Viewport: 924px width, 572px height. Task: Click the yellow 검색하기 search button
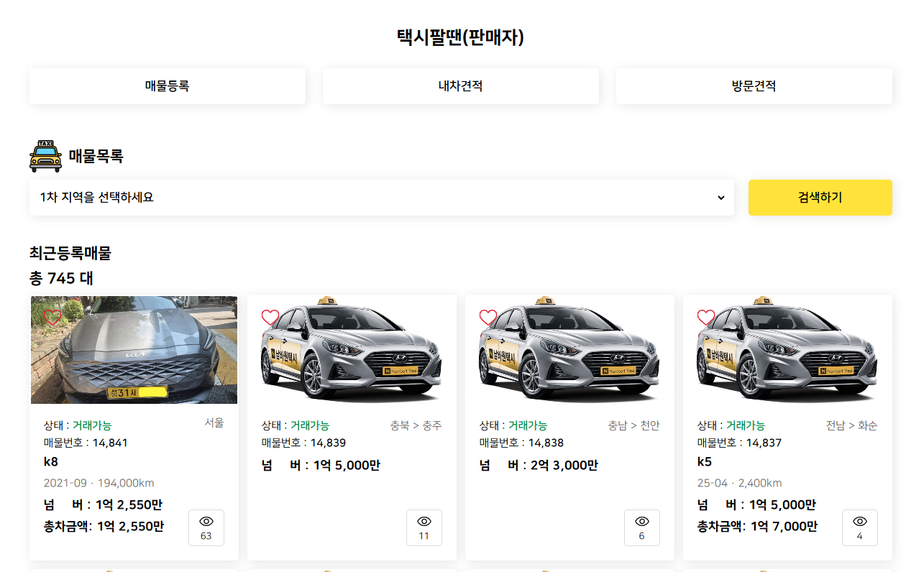(x=820, y=197)
